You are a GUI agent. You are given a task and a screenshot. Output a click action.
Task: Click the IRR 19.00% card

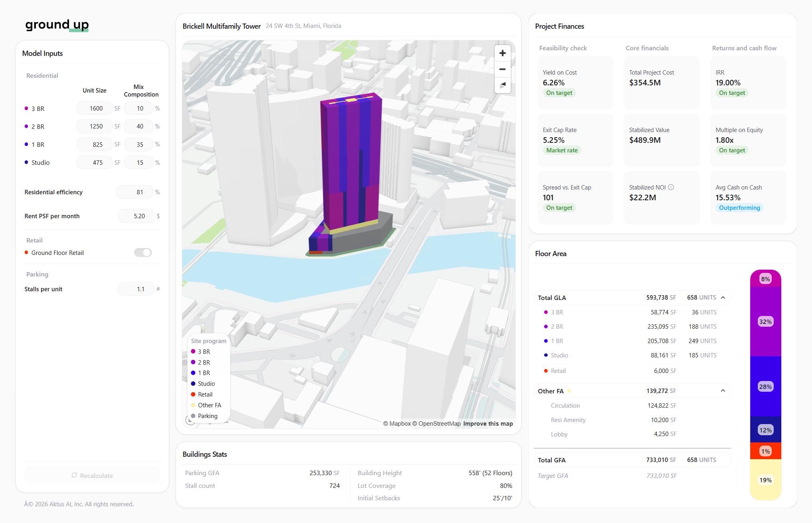pos(748,83)
